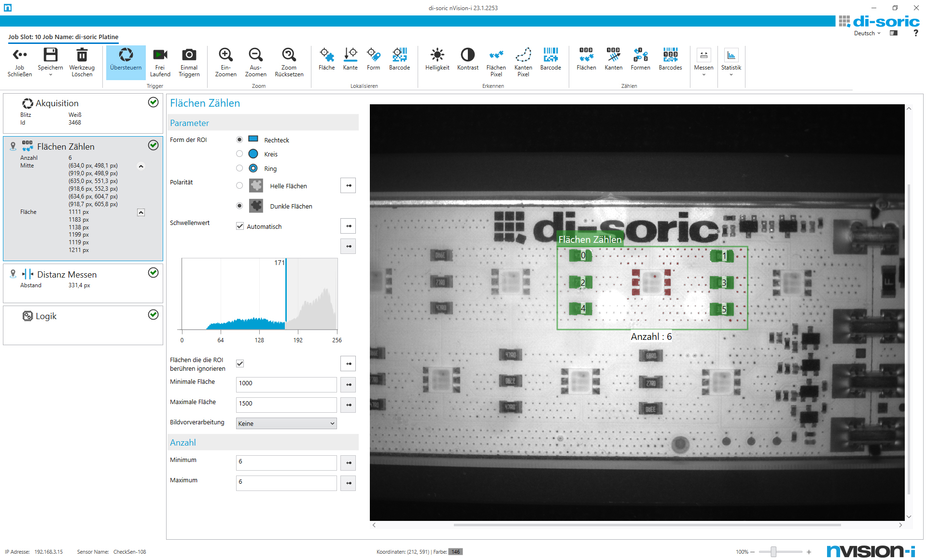Select Kanten counting tool
The width and height of the screenshot is (927, 560).
(614, 59)
